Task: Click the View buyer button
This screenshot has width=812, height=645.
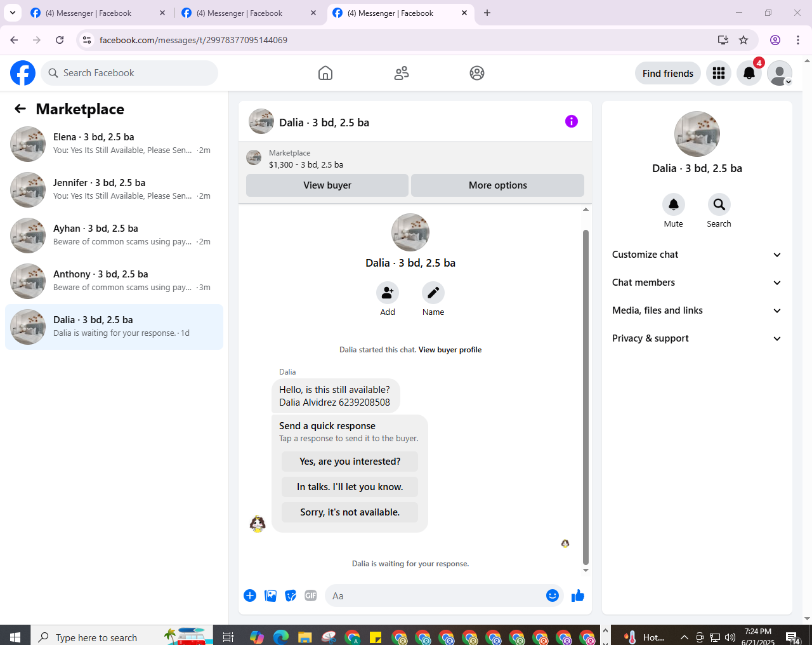Action: (x=327, y=185)
